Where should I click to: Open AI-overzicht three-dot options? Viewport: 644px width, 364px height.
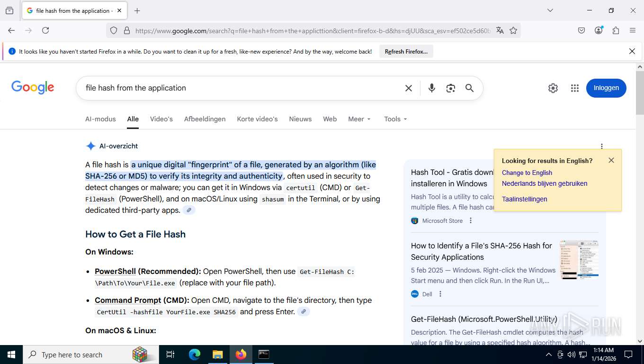[x=601, y=146]
